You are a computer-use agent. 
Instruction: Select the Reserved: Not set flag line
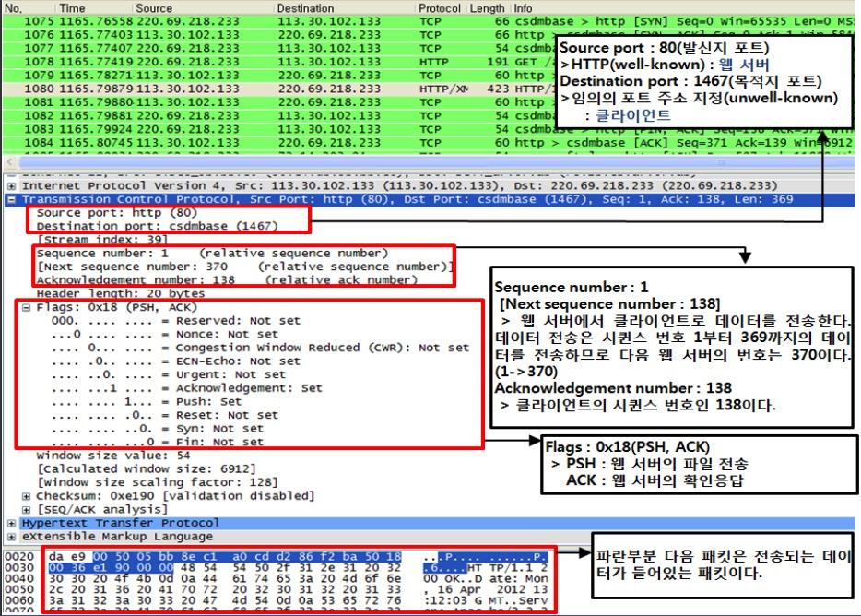176,321
